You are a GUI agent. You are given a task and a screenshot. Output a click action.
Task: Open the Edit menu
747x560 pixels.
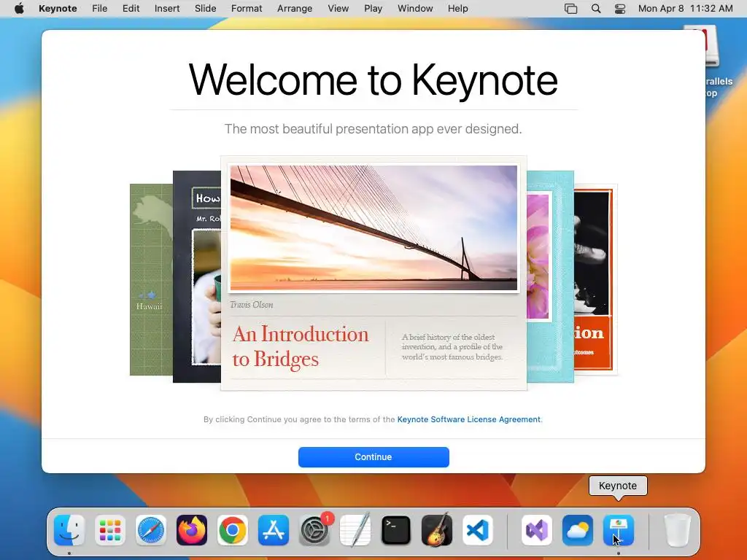click(x=131, y=9)
